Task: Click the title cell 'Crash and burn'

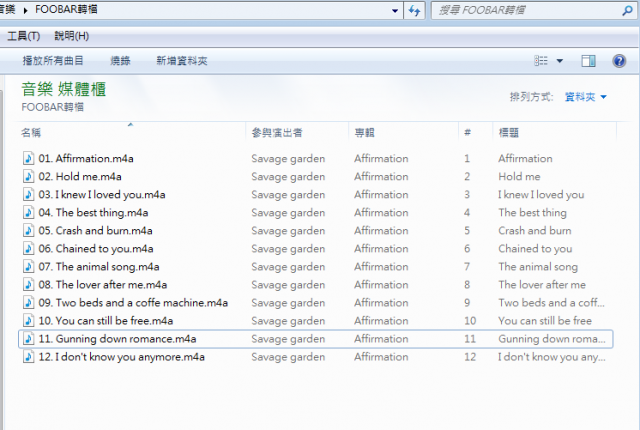Action: (x=535, y=231)
